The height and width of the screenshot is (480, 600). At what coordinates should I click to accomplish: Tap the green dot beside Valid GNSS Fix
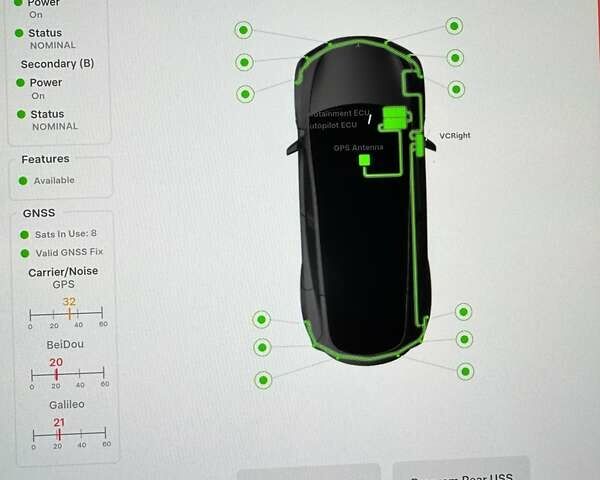point(25,253)
